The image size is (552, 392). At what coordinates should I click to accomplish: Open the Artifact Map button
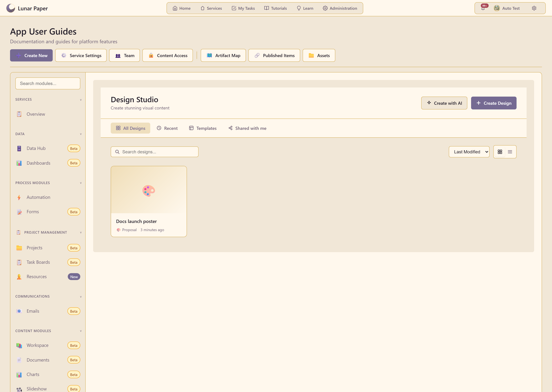[223, 56]
